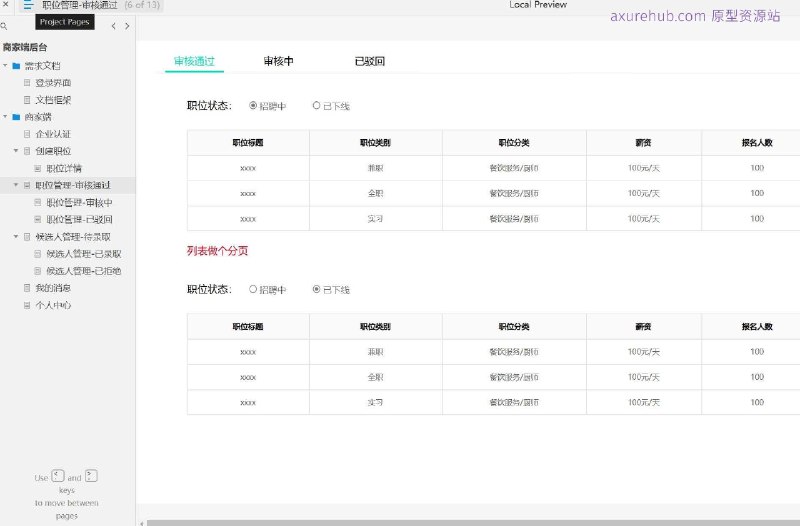This screenshot has width=800, height=526.
Task: Go to next page with right chevron
Action: coord(127,26)
